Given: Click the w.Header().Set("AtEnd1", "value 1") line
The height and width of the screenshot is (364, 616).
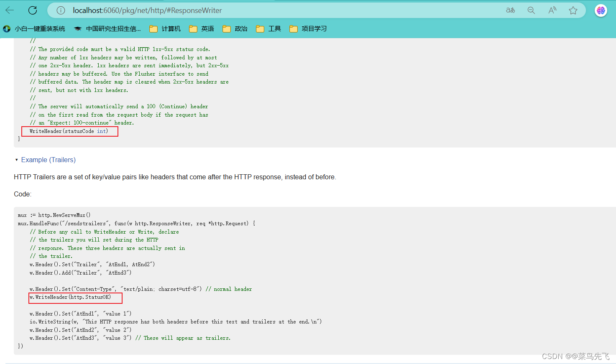Looking at the screenshot, I should pos(81,314).
